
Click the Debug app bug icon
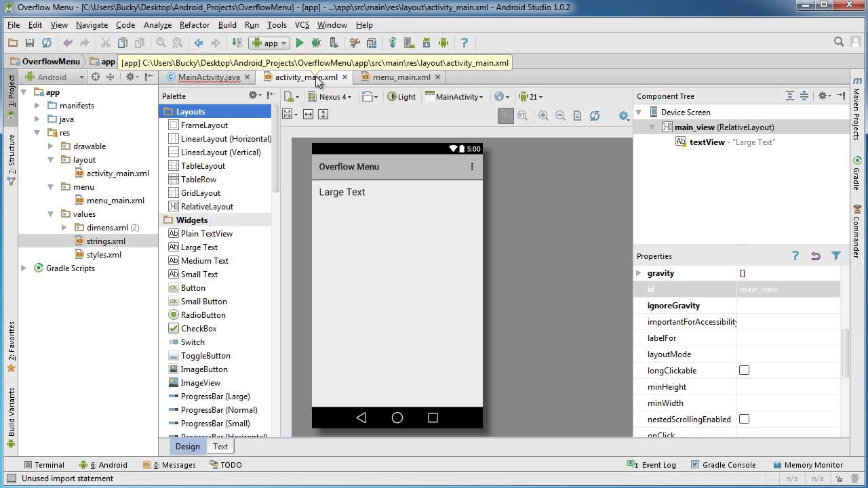(x=316, y=43)
